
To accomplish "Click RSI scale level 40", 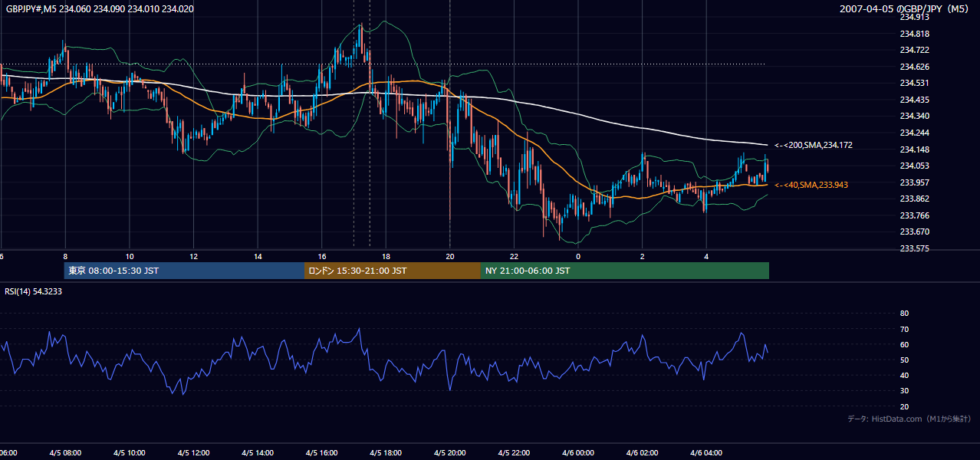I will tap(904, 375).
